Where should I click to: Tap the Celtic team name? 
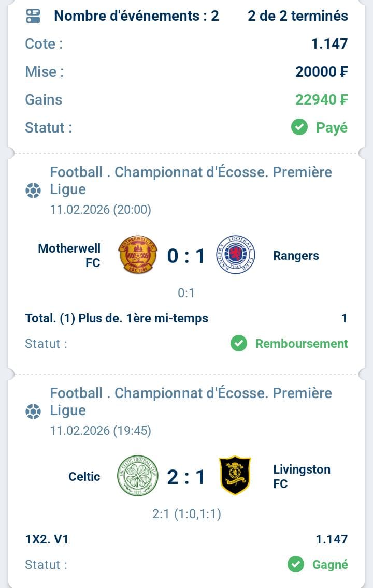coord(84,476)
